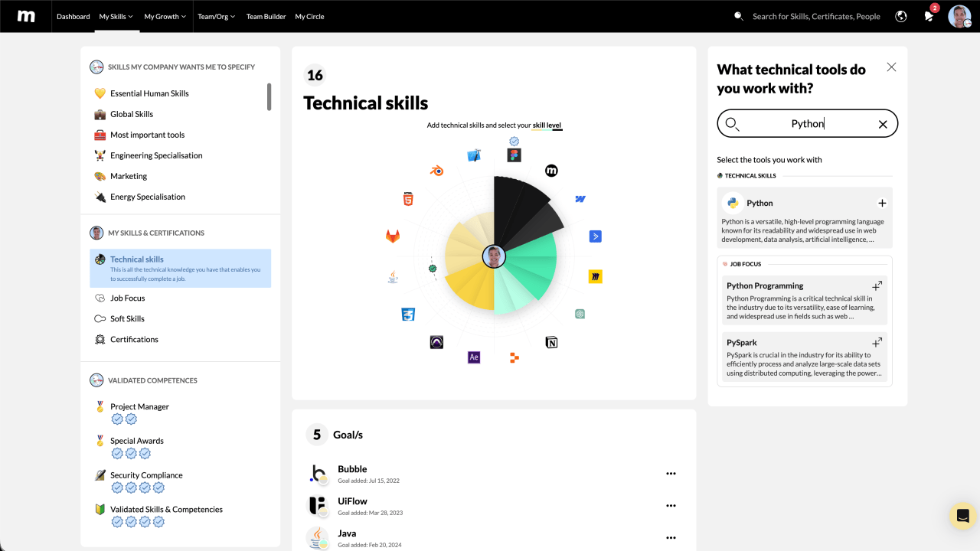Select the Webflow icon on the skills chart
Viewport: 980px width, 551px height.
(580, 200)
